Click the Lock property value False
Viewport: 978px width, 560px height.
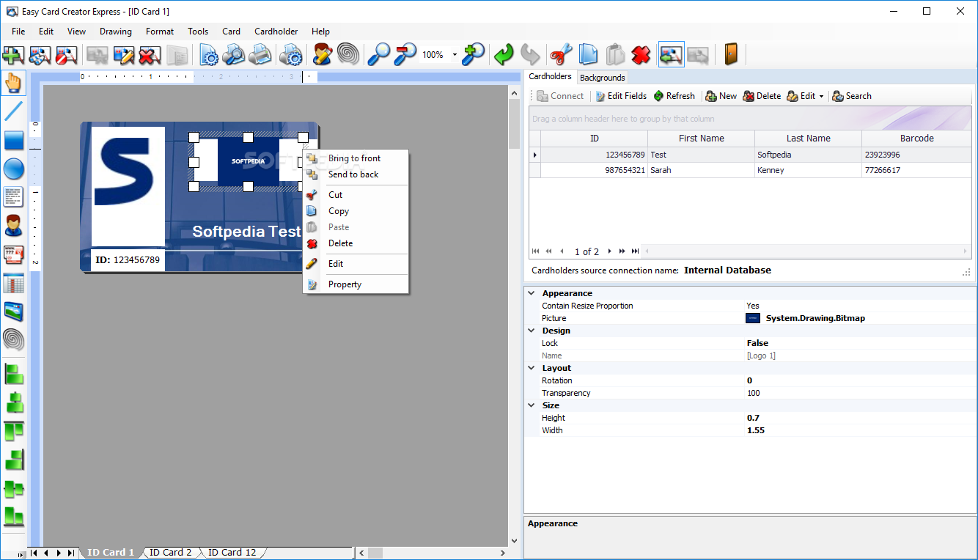861,343
